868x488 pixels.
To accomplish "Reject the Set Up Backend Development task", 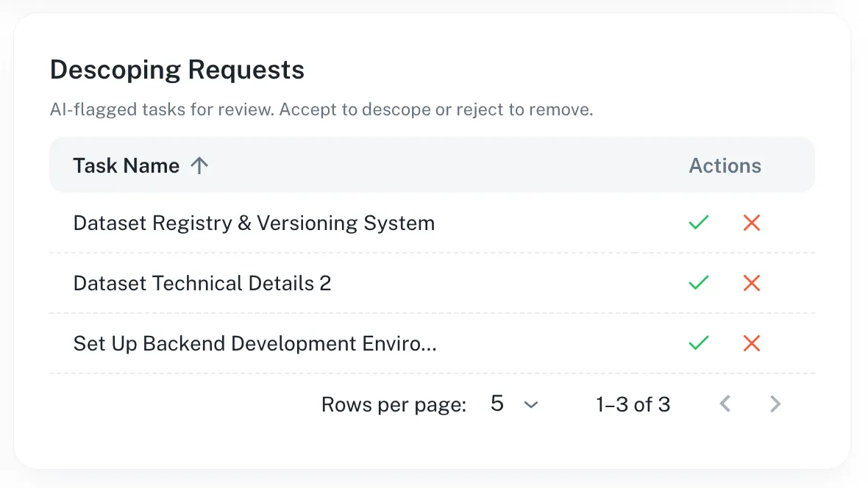I will [751, 343].
